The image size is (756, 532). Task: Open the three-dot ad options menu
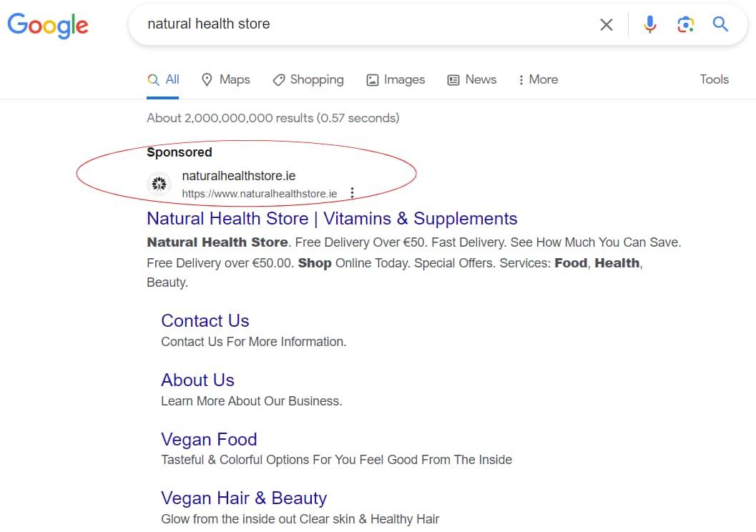[x=353, y=193]
